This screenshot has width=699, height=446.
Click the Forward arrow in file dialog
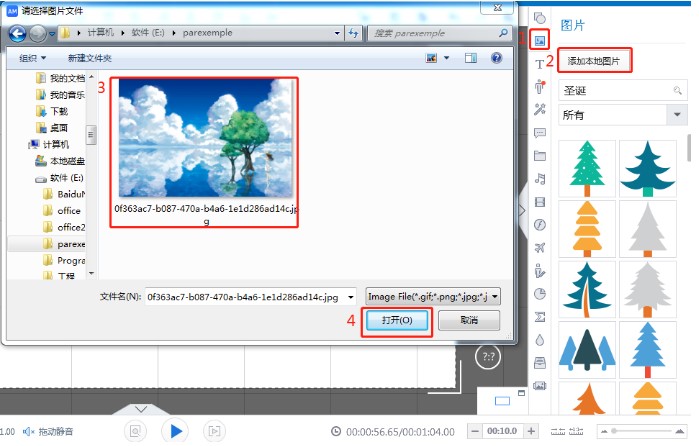(x=38, y=33)
